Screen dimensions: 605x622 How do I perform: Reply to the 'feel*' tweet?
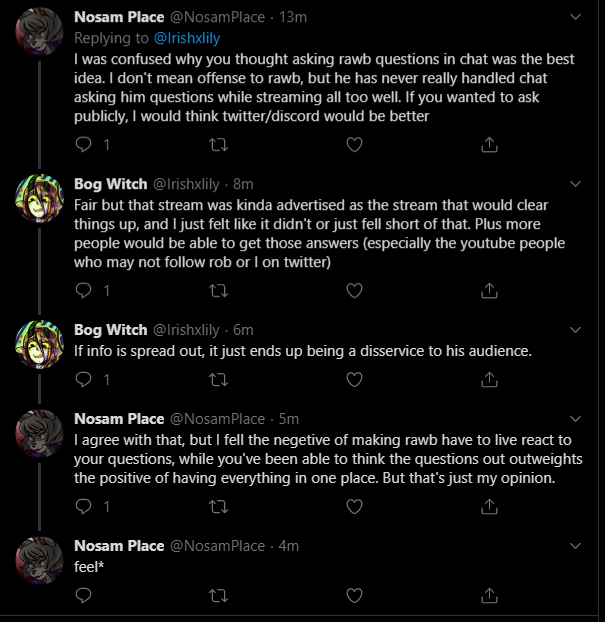[83, 595]
